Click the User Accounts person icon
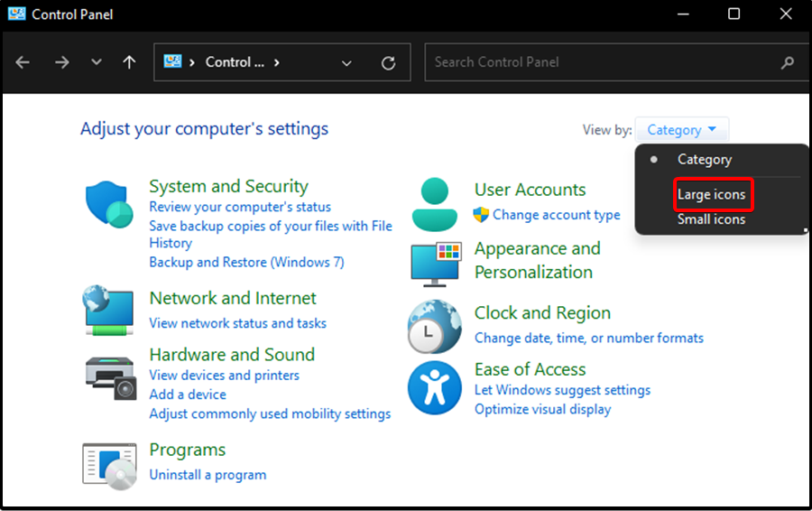Image resolution: width=812 pixels, height=511 pixels. point(434,203)
